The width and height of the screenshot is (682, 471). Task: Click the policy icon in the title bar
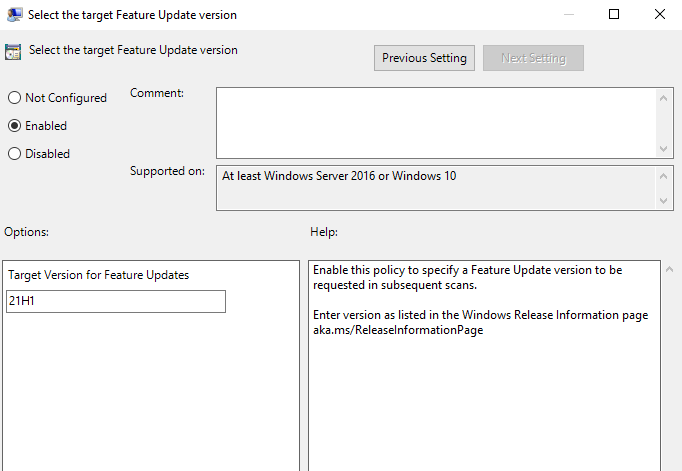pos(14,15)
